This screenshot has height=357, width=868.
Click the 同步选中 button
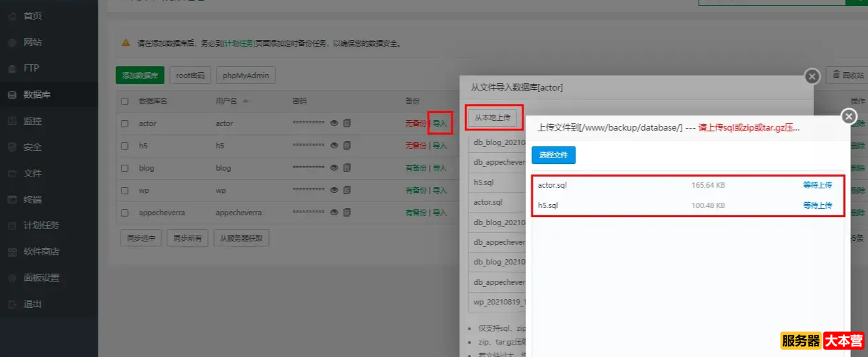tap(141, 238)
